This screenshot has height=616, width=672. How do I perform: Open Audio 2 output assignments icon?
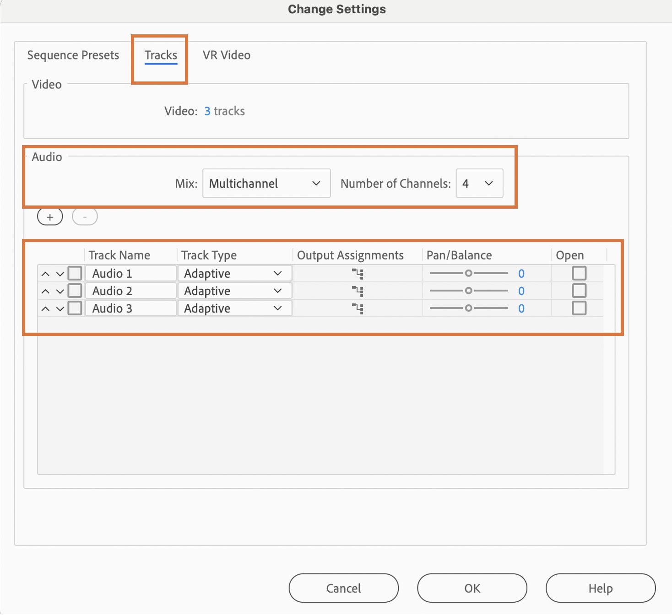click(358, 291)
